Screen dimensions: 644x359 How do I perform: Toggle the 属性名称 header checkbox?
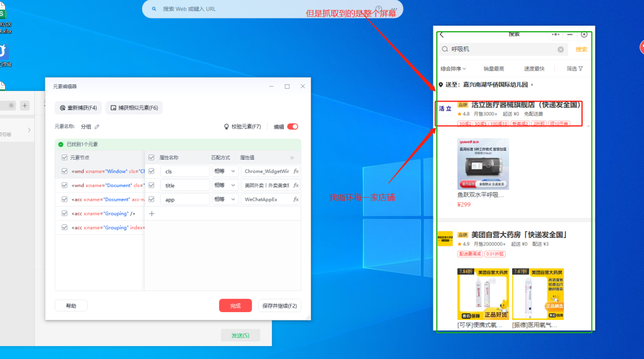[151, 157]
